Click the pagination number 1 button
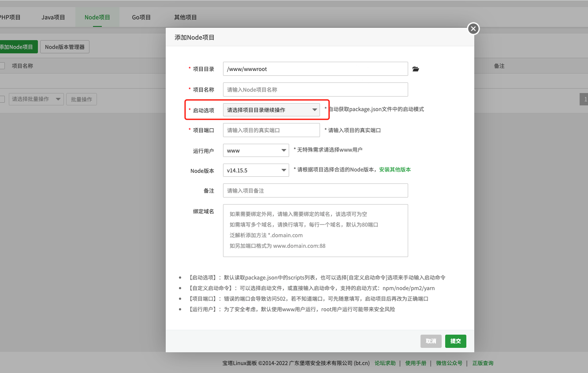Viewport: 588px width, 373px height. (584, 99)
